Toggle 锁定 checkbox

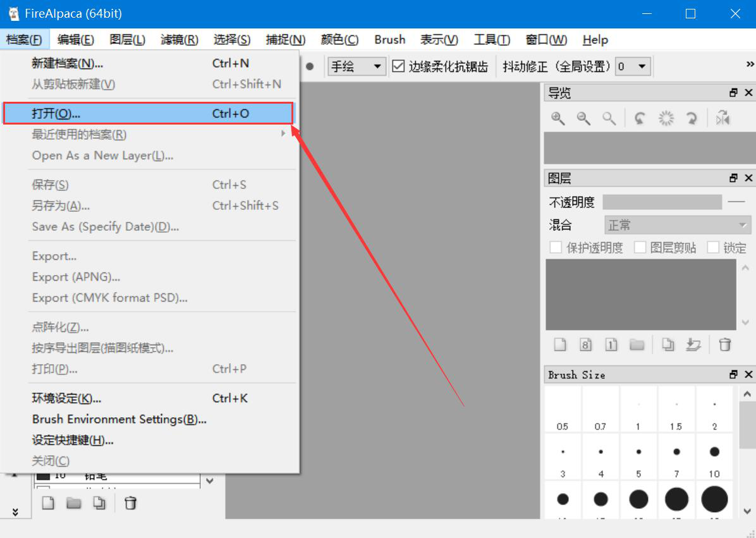(713, 247)
